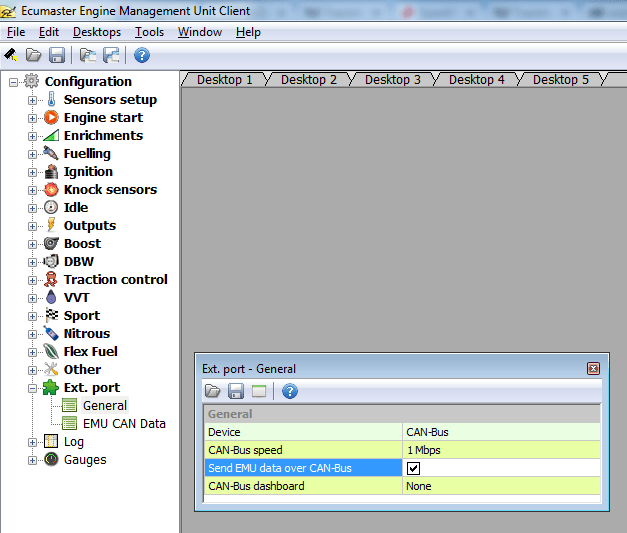The height and width of the screenshot is (533, 627).
Task: Collapse the Configuration tree root
Action: point(14,82)
